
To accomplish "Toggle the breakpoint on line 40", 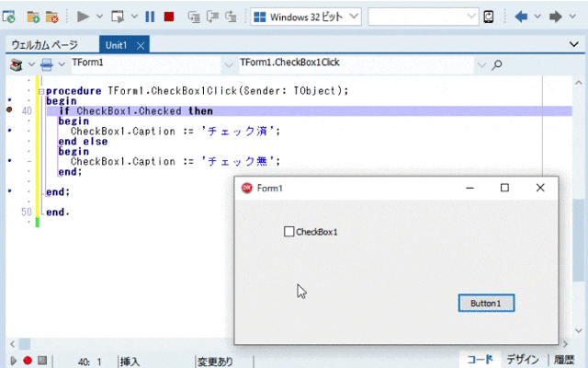I will pos(9,109).
